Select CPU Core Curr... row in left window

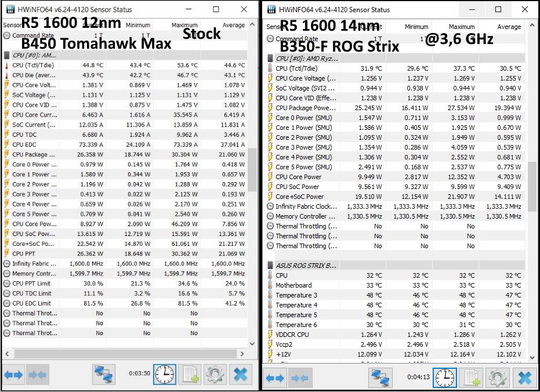pyautogui.click(x=125, y=115)
